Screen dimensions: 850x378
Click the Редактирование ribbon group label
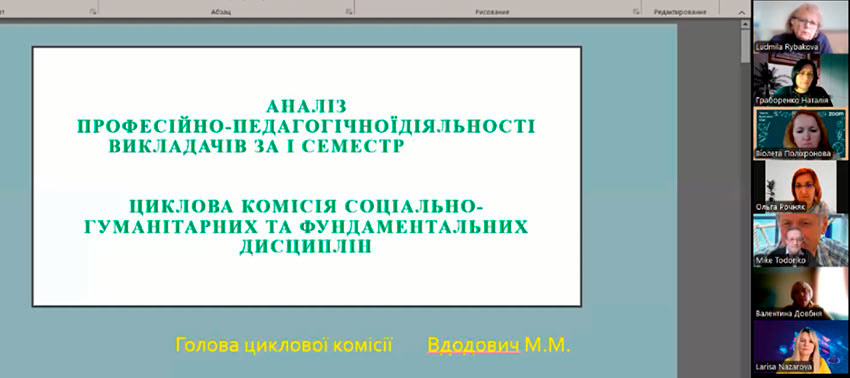coord(680,12)
